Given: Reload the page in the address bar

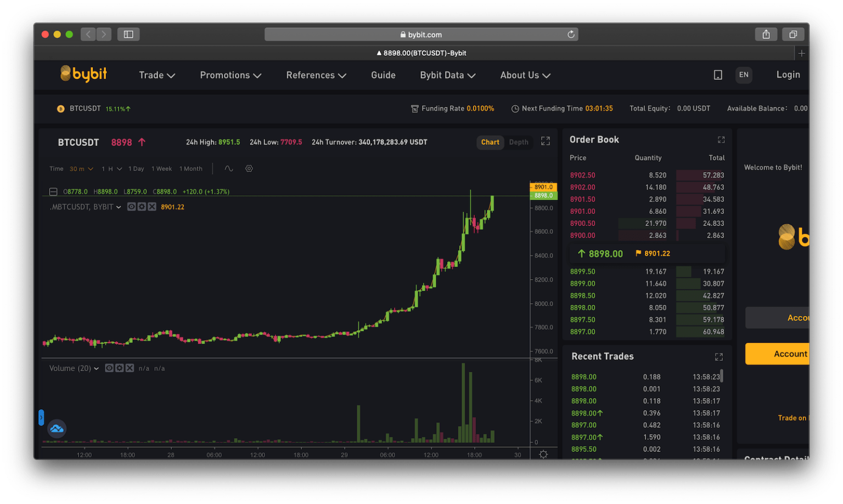Looking at the screenshot, I should point(571,34).
